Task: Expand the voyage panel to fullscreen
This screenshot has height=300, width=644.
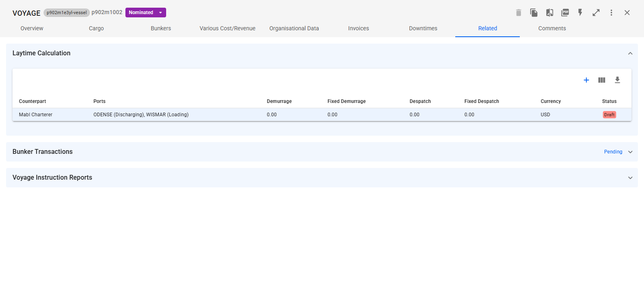Action: (596, 13)
